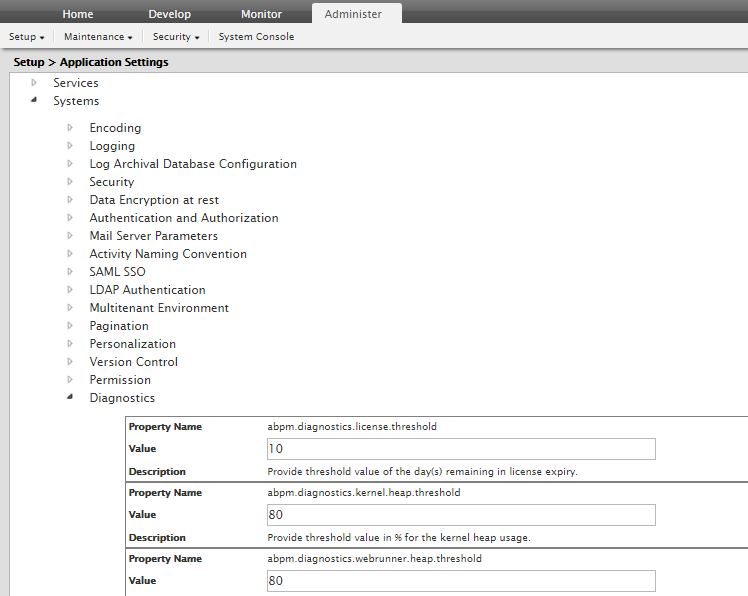Go to the Monitor tab
Viewport: 748px width, 596px height.
tap(261, 14)
